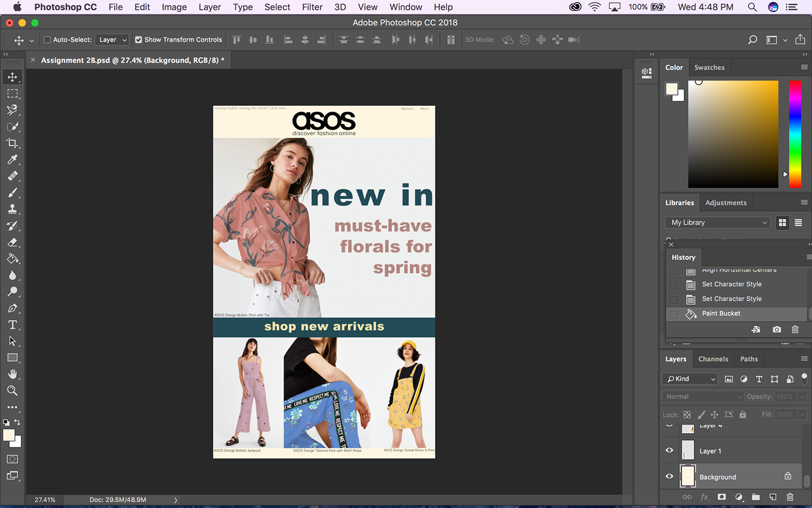The height and width of the screenshot is (508, 812).
Task: Select the Spot Healing Brush tool
Action: 12,176
